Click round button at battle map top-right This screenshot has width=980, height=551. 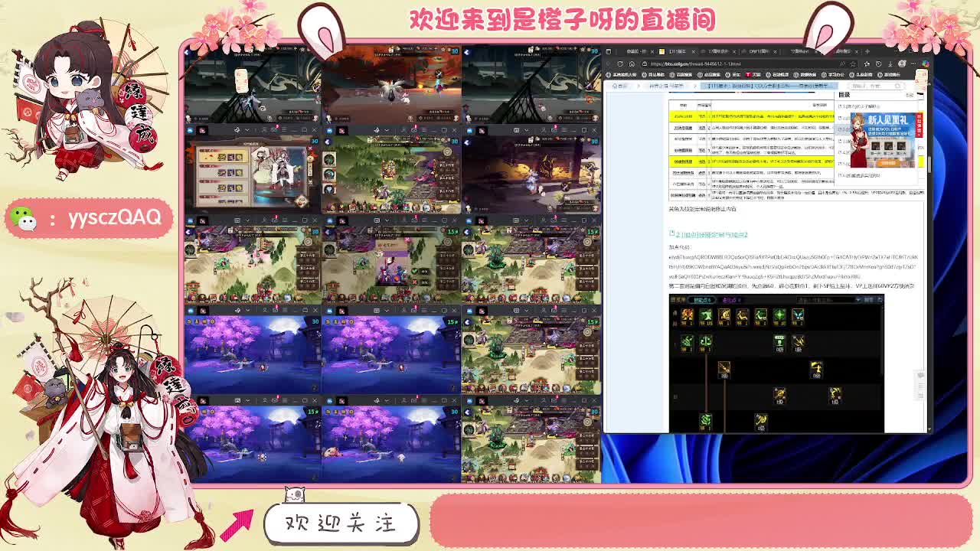[447, 152]
